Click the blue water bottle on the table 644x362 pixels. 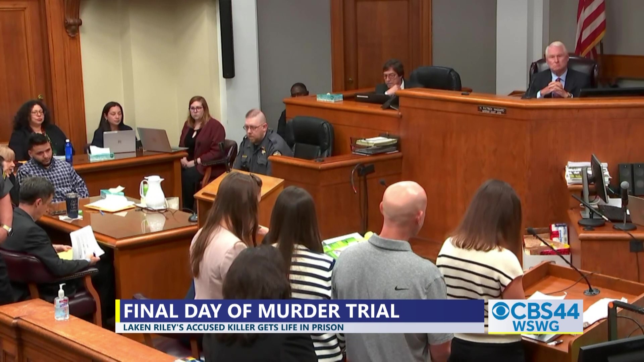[x=68, y=152]
